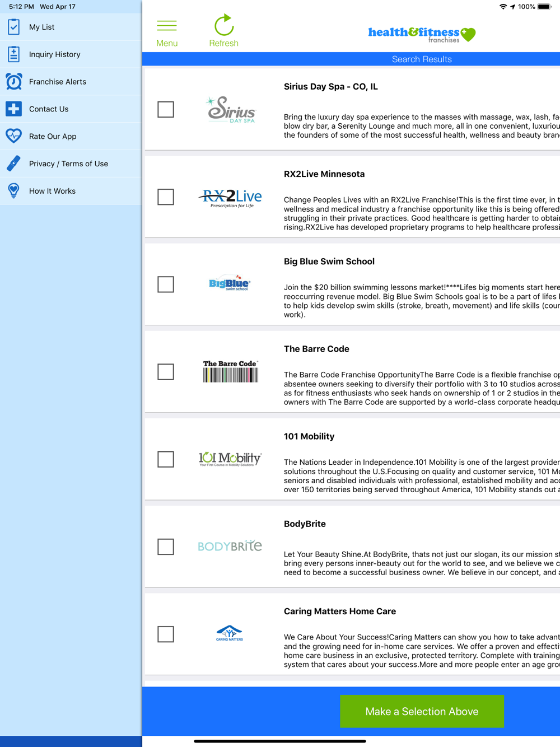
Task: Select the Big Blue Swim School checkbox
Action: click(166, 284)
